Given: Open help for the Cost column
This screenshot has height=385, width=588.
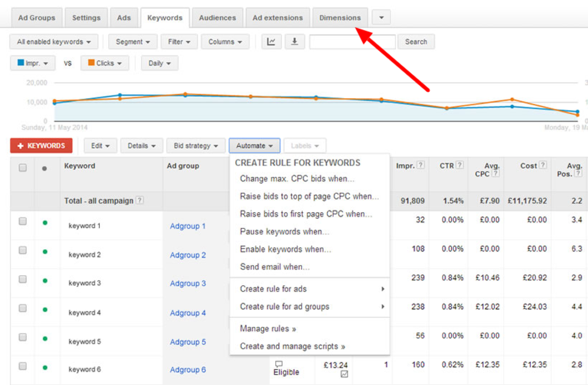Looking at the screenshot, I should 543,165.
